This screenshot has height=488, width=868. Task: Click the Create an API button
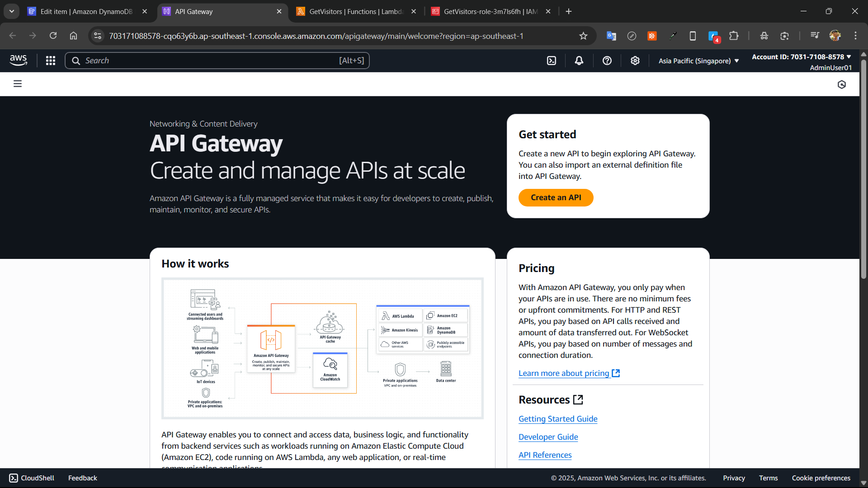556,197
